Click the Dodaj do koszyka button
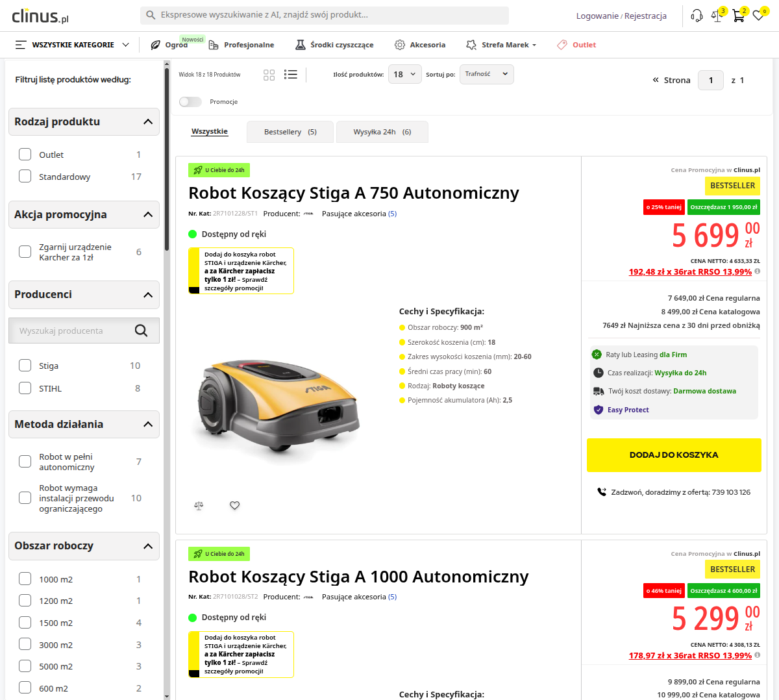779x700 pixels. 673,455
